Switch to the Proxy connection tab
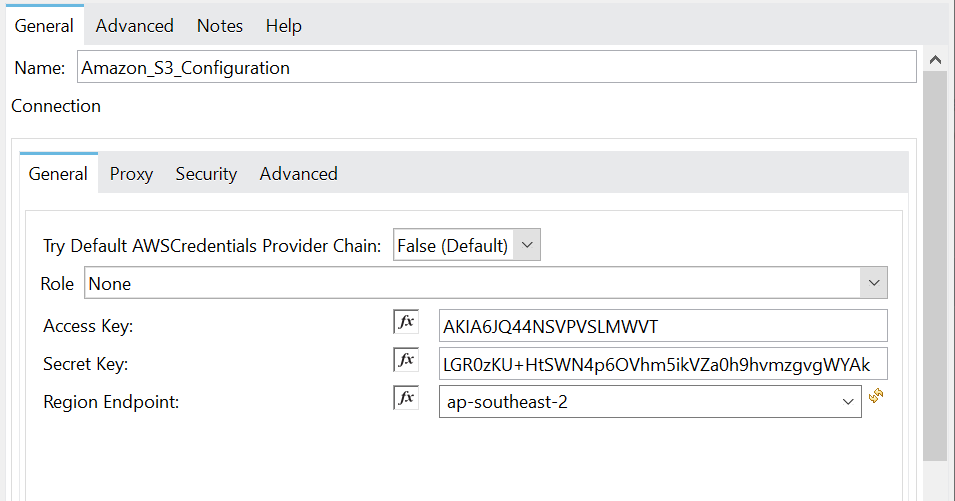 [131, 174]
